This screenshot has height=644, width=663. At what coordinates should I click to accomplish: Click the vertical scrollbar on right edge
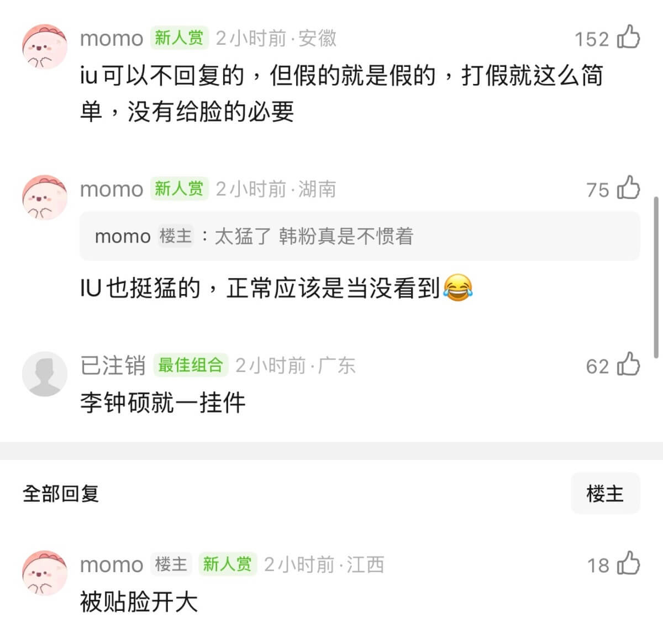click(656, 276)
